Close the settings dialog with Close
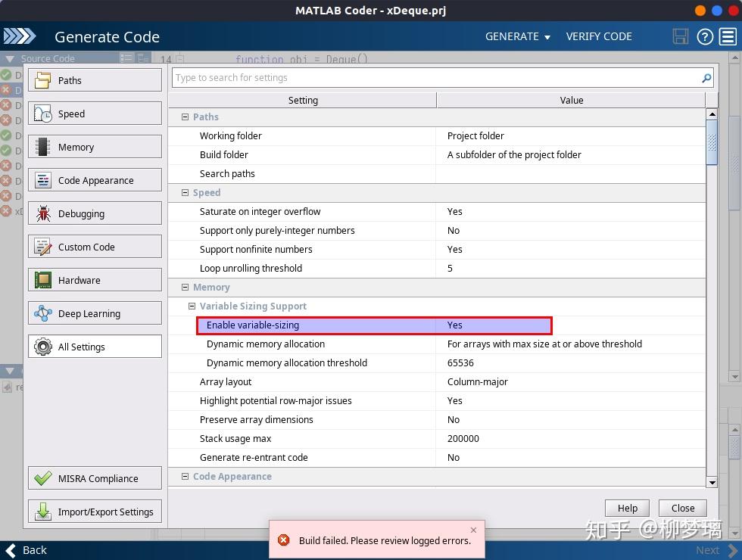Viewport: 742px width, 560px height. (x=682, y=509)
